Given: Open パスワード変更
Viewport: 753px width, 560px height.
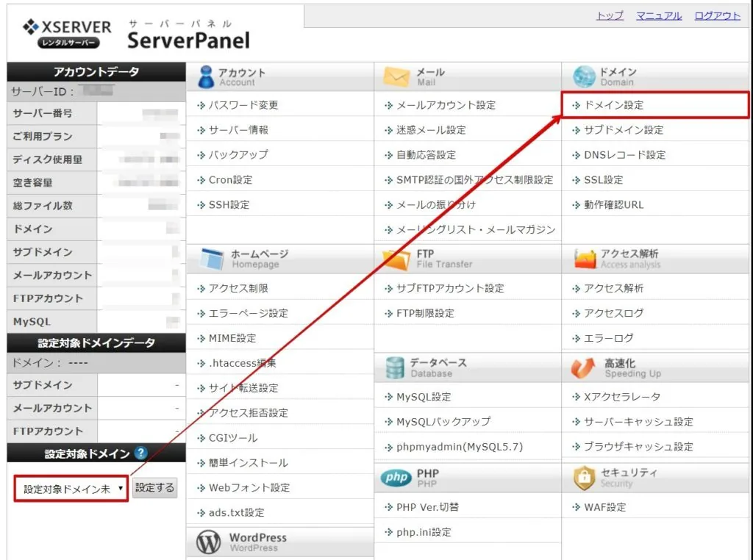Looking at the screenshot, I should (x=243, y=105).
